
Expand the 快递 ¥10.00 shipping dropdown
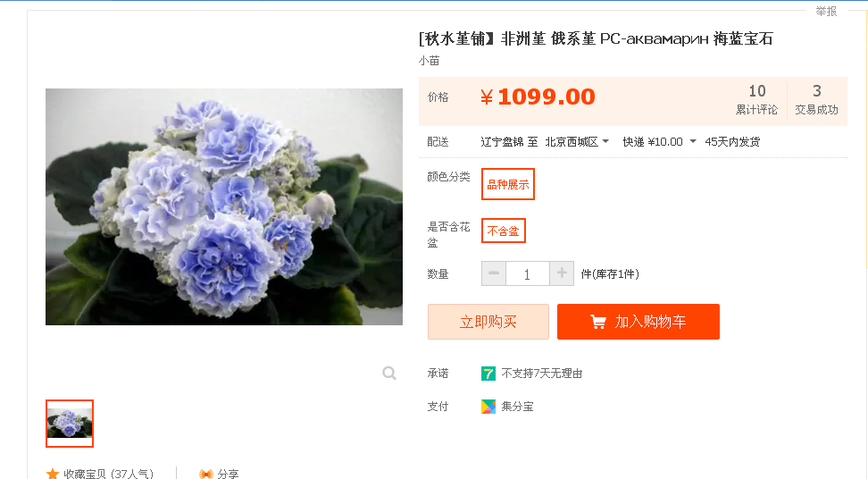pos(659,142)
